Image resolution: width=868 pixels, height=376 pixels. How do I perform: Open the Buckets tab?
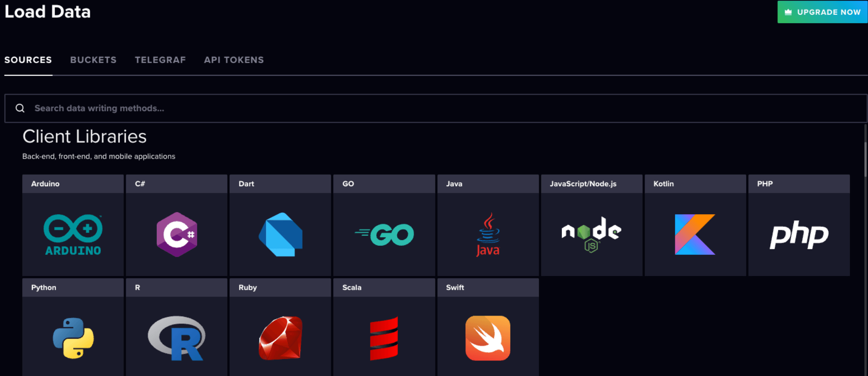click(93, 60)
